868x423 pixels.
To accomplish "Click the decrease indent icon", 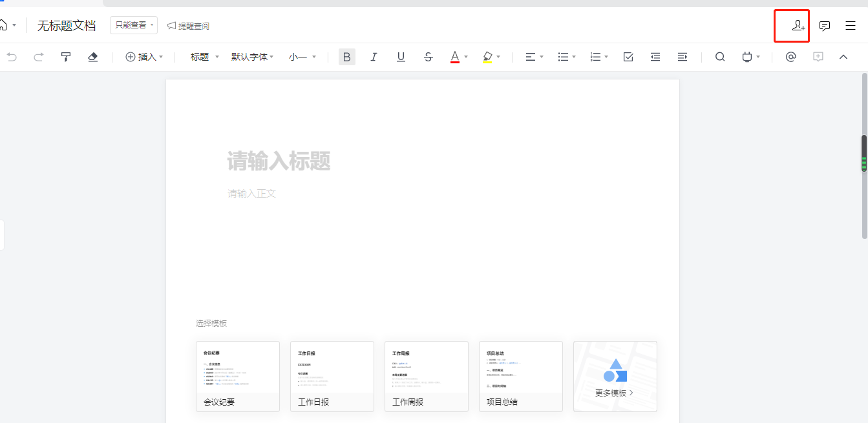I will pos(655,57).
